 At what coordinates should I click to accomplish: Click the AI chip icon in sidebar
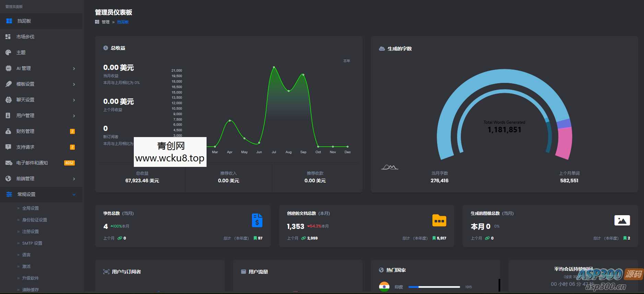pos(8,68)
